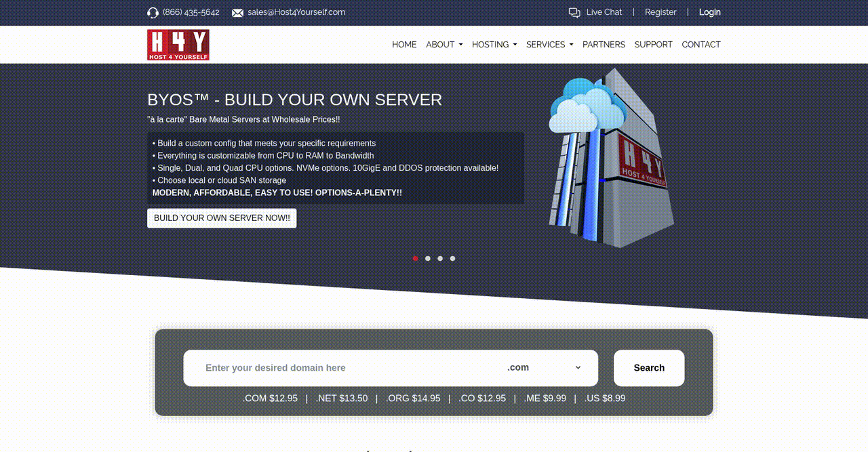Email sales@Host4Yourself.com

point(296,12)
